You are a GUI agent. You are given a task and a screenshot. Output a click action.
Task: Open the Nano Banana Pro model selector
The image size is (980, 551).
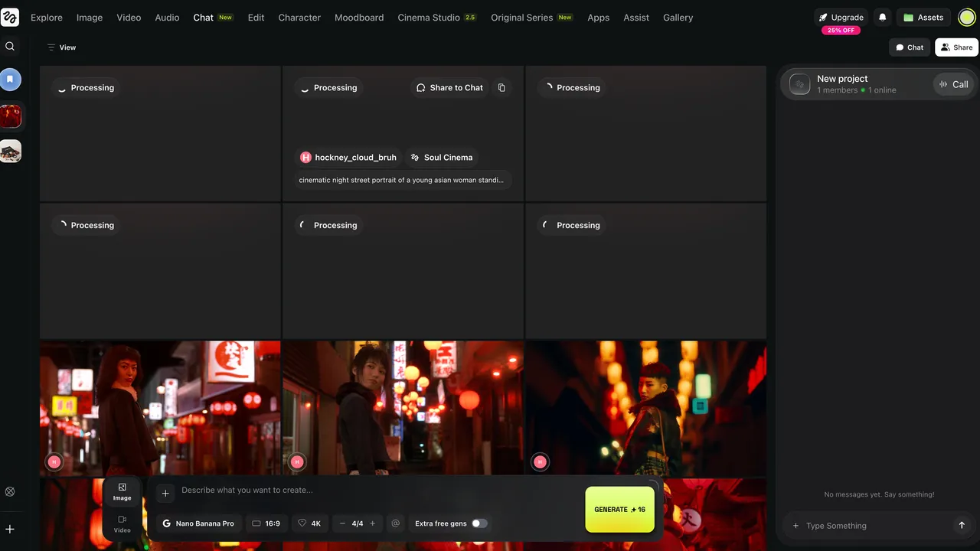tap(199, 523)
